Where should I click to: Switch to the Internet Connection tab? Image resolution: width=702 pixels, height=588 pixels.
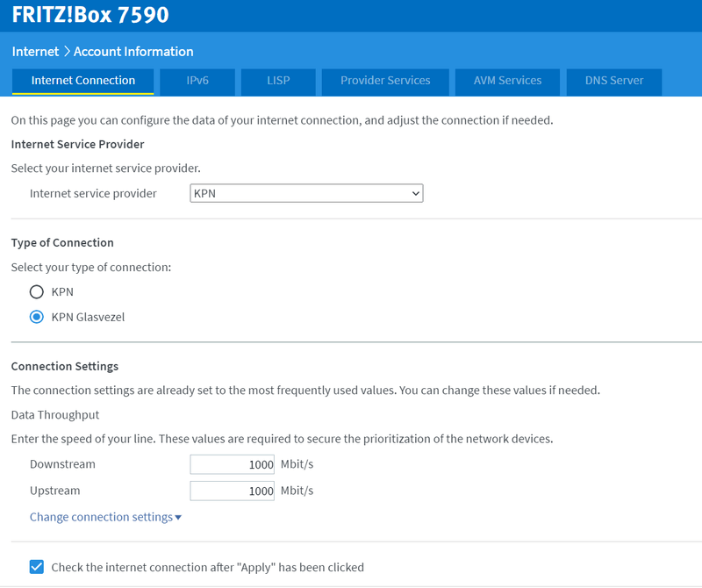tap(82, 81)
